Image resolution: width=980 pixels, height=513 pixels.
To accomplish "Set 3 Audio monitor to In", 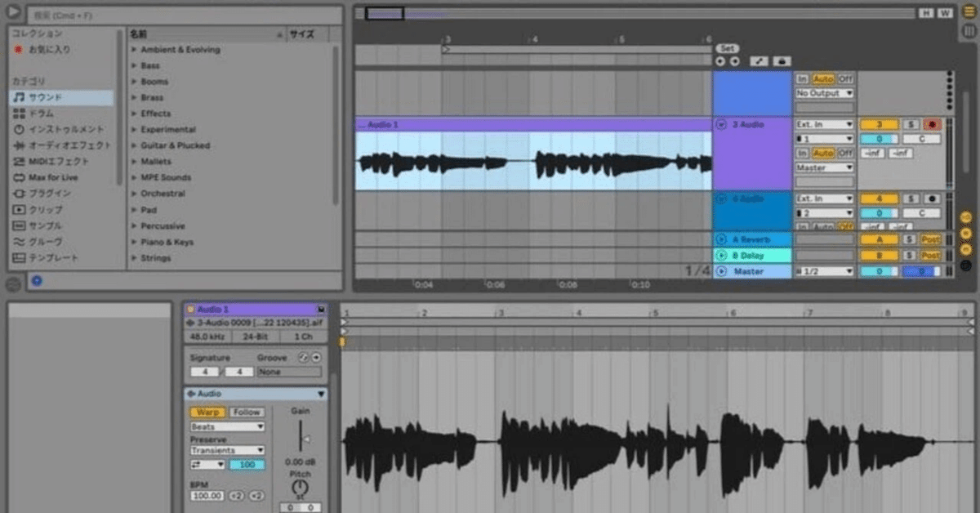I will [803, 154].
